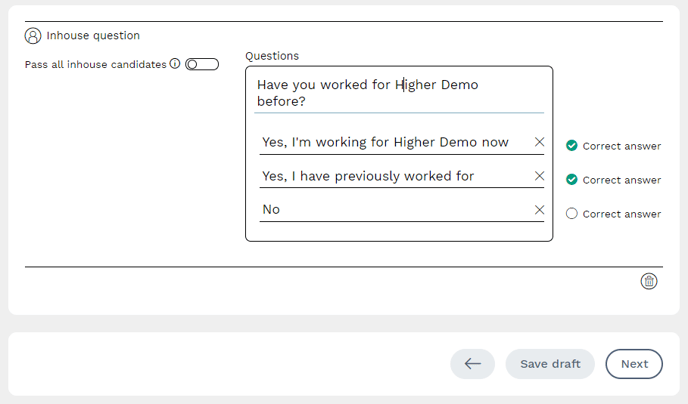The image size is (688, 404).
Task: Remove the 'No' answer option
Action: pyautogui.click(x=540, y=209)
